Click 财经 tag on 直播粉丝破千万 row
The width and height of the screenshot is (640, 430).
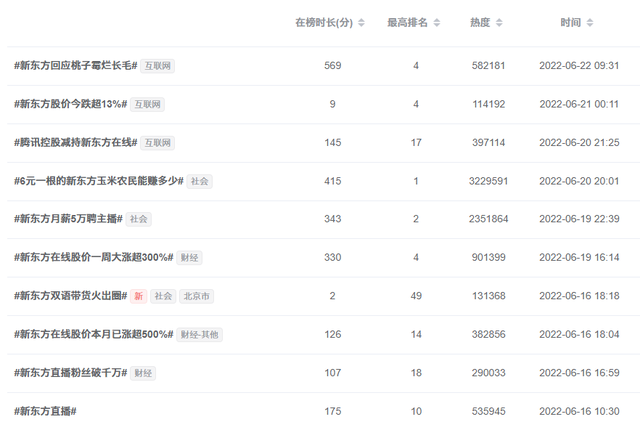pyautogui.click(x=143, y=373)
